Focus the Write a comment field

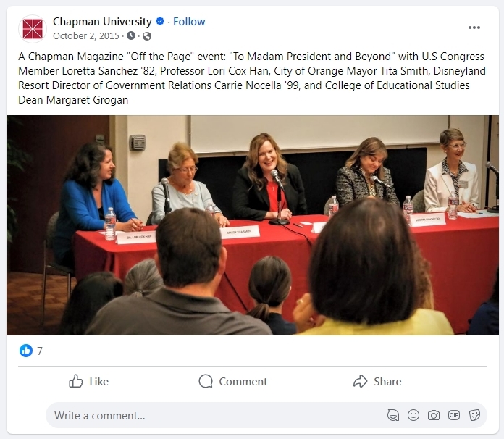210,416
